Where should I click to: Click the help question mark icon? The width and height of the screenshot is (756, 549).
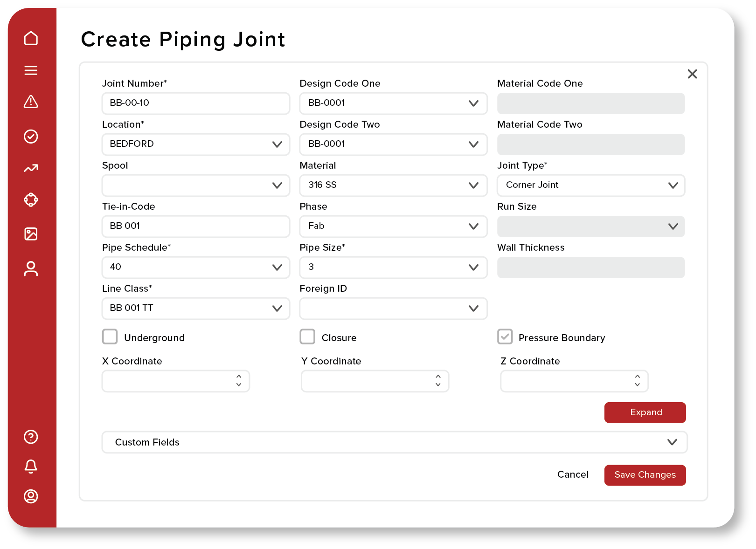31,437
